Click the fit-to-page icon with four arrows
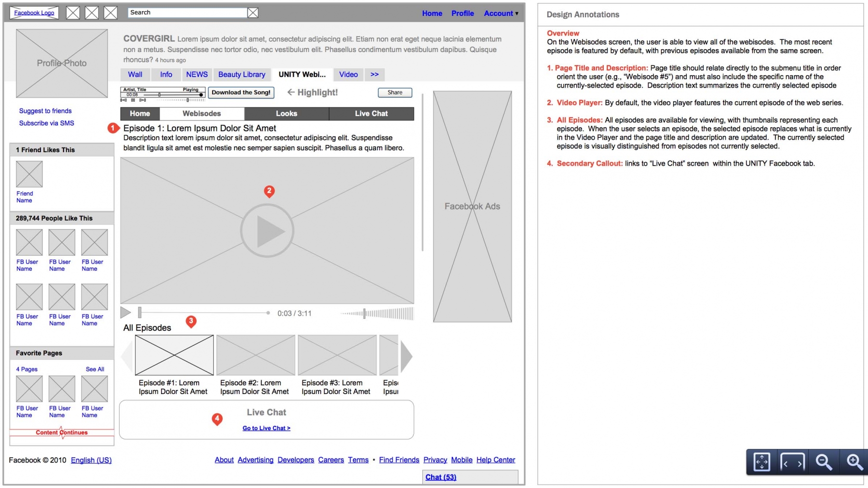This screenshot has width=868, height=488. point(762,462)
